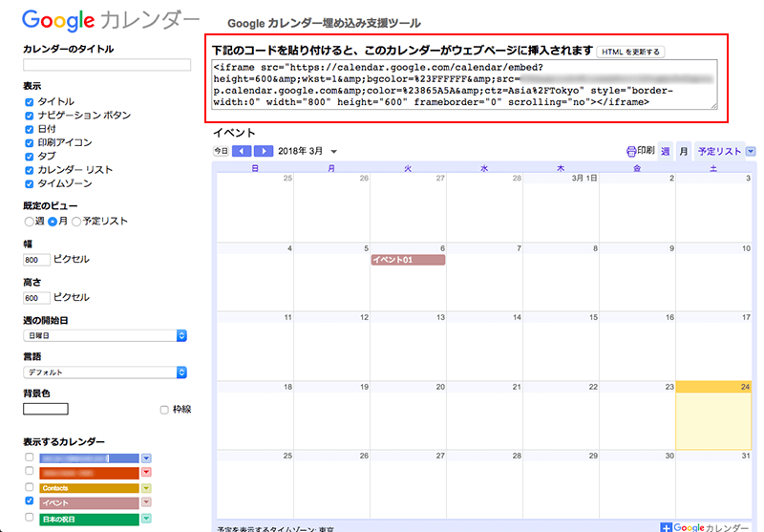Uncheck the タイムゾーン checkbox

(30, 183)
